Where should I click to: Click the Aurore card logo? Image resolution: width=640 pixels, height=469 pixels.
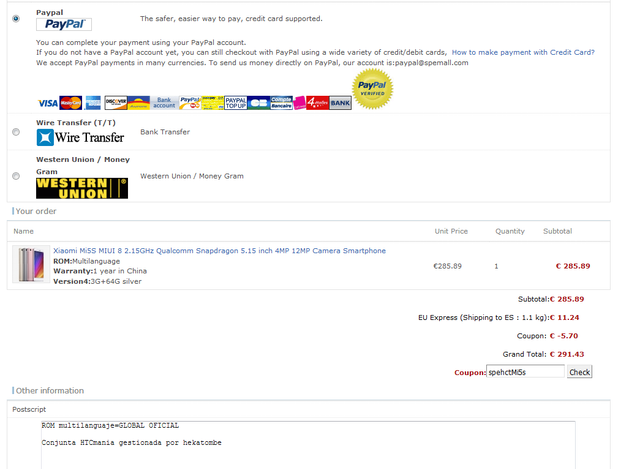139,103
